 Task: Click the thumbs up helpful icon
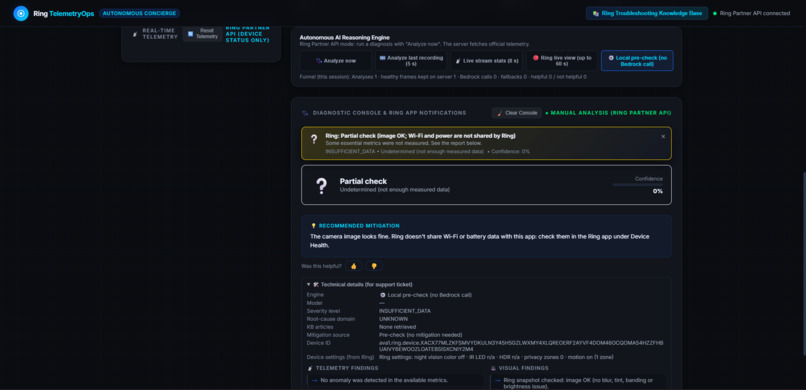point(354,266)
